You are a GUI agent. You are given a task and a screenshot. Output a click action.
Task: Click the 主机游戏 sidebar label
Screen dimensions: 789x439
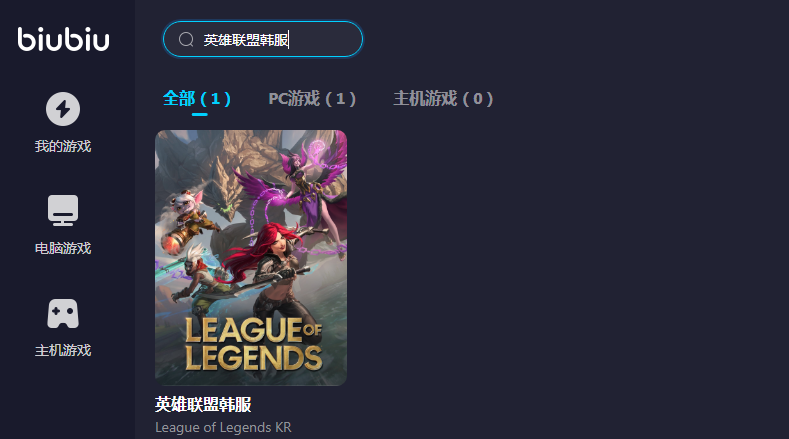tap(63, 350)
